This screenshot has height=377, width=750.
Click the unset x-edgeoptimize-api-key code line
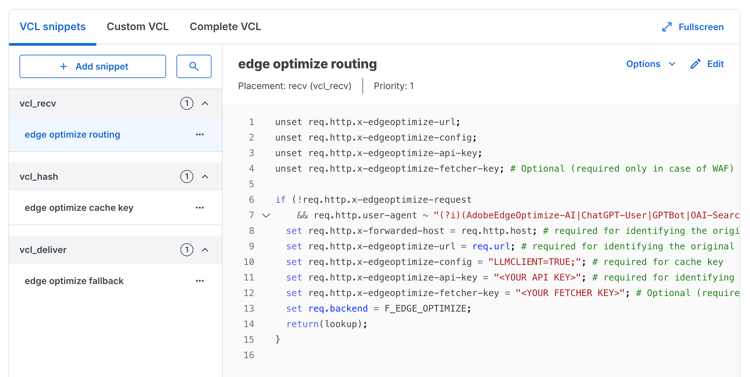(378, 153)
